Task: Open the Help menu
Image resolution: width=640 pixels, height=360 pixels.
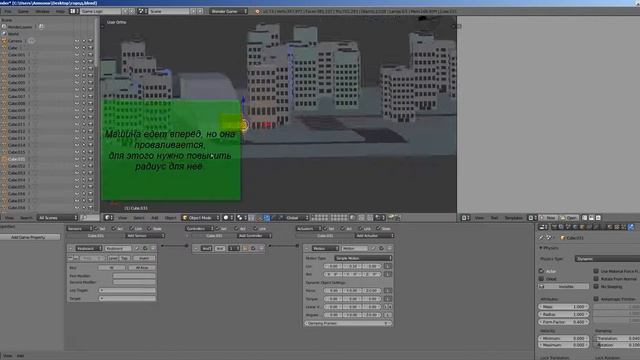Action: (x=60, y=11)
